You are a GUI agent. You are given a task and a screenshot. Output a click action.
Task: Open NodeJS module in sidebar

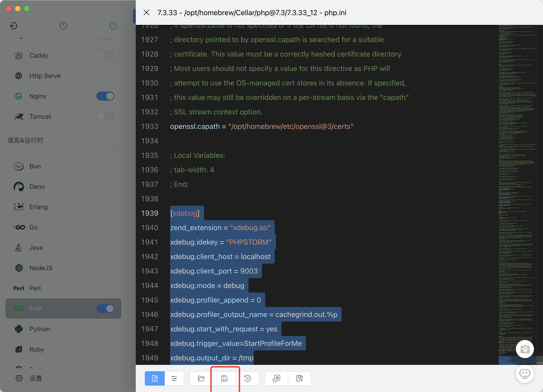41,268
